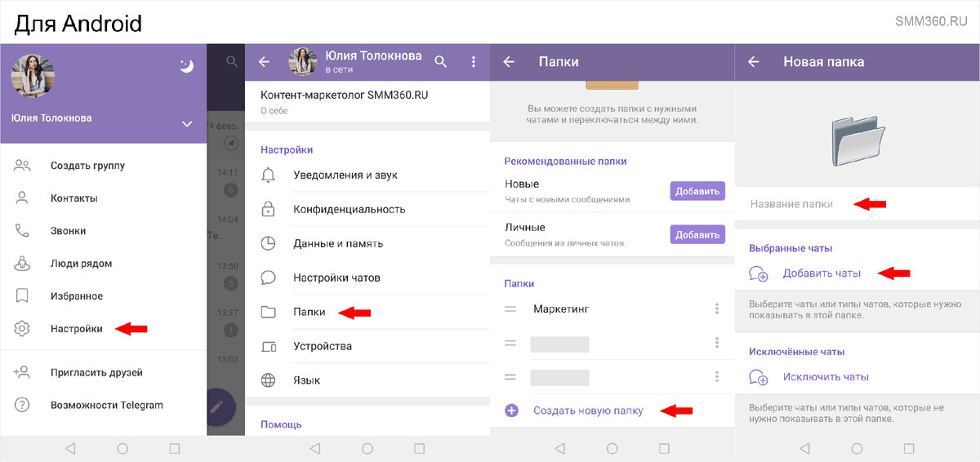Tap the pencil compose floating button

[216, 406]
